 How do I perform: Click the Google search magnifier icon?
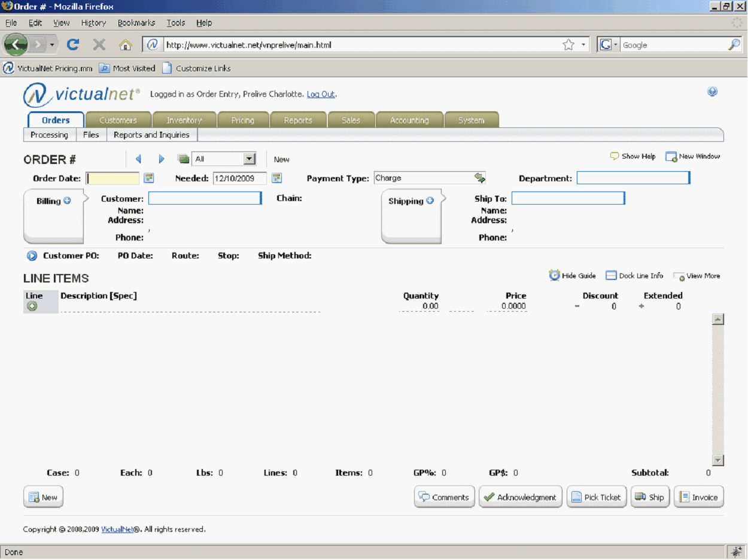[734, 45]
